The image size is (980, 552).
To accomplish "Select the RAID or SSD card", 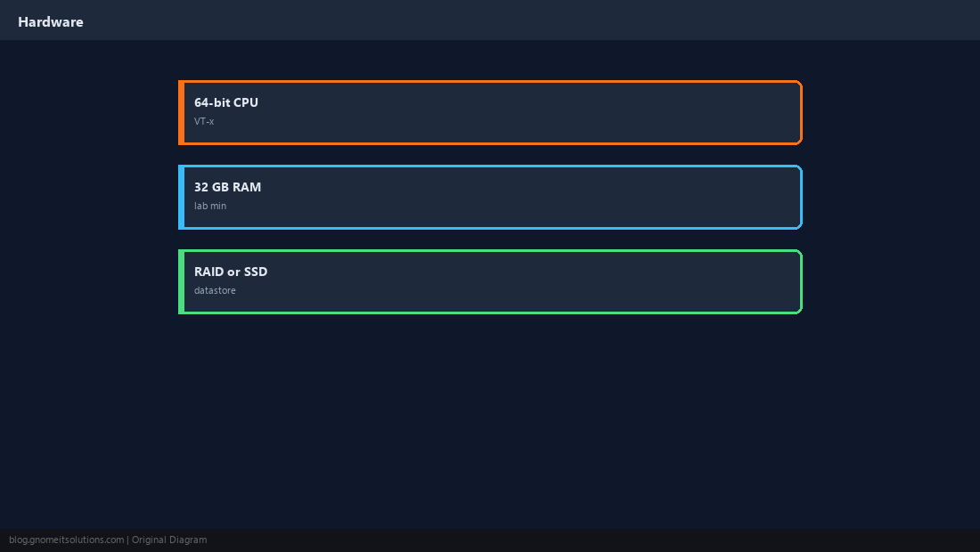I will 490,281.
